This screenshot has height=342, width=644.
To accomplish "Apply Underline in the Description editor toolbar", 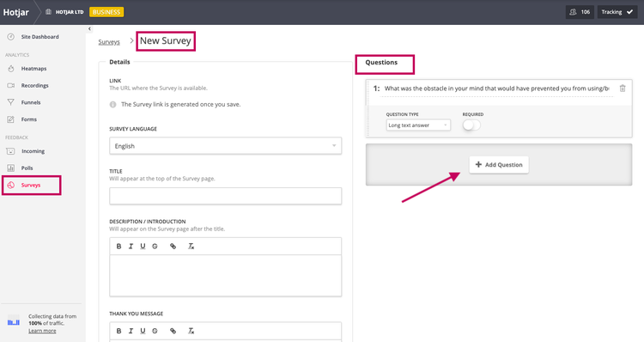I will 143,247.
